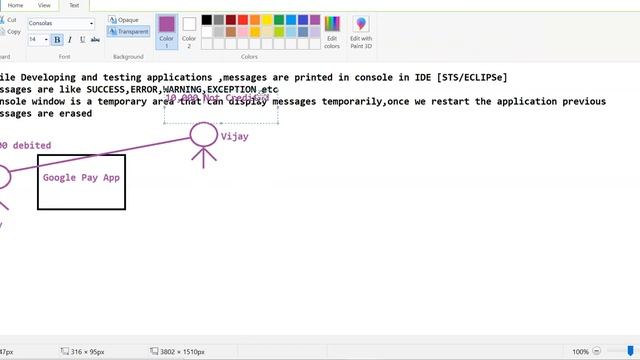640x360 pixels.
Task: Pick the light yellow cream swatch
Action: click(267, 32)
